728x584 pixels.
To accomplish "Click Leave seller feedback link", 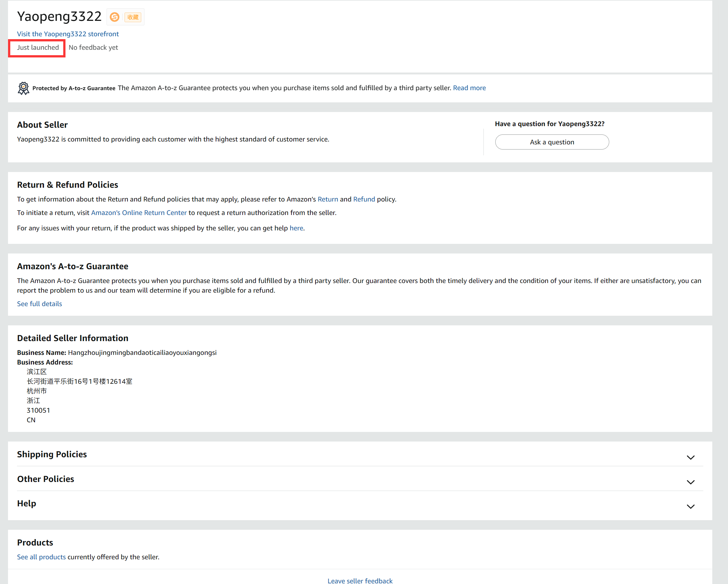I will click(x=360, y=580).
